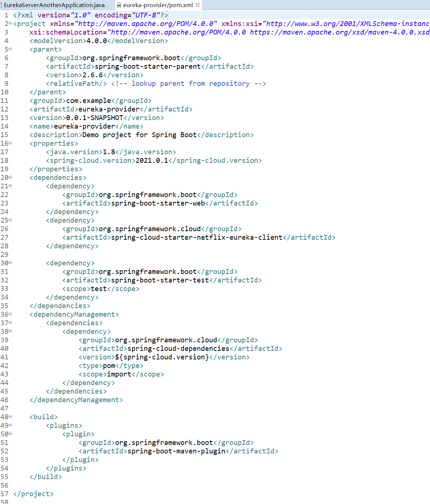Click the scope value test
Viewport: 430px width, 504px height.
99,289
